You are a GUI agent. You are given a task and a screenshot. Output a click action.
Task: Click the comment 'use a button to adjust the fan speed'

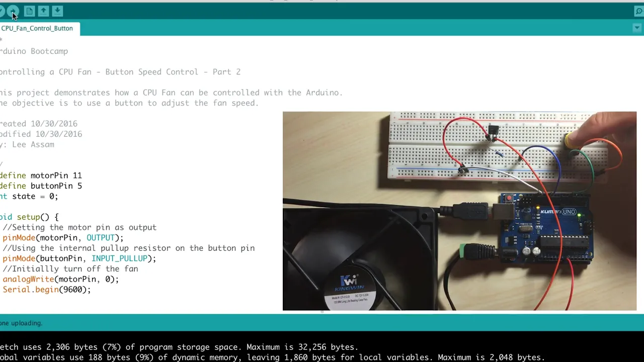tap(129, 103)
